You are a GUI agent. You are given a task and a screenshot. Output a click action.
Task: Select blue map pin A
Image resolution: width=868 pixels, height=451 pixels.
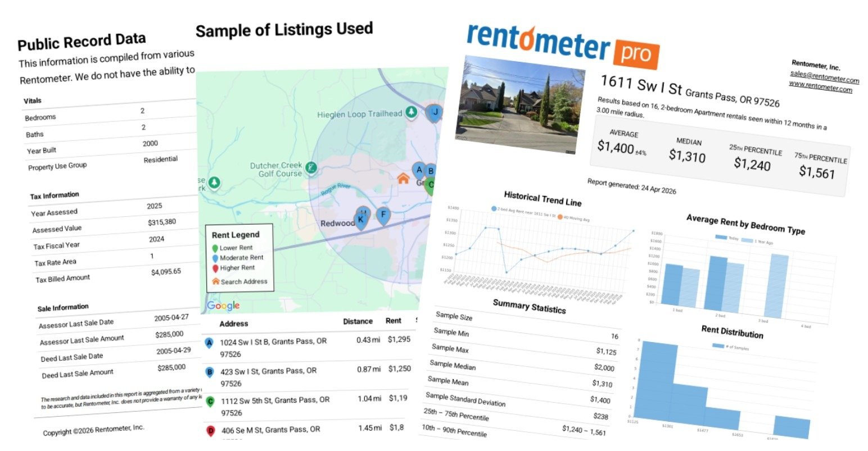tap(419, 171)
